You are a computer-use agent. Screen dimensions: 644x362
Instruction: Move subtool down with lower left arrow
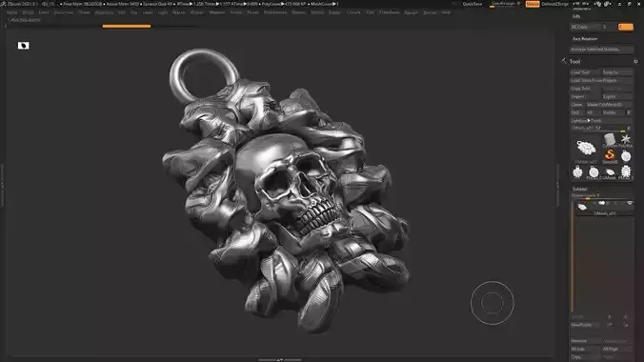609,325
